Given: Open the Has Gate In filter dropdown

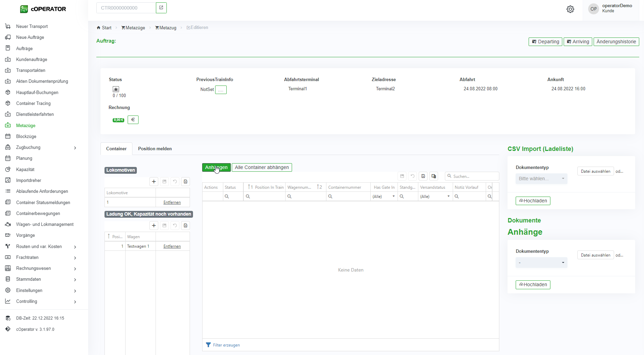Looking at the screenshot, I should [x=383, y=197].
